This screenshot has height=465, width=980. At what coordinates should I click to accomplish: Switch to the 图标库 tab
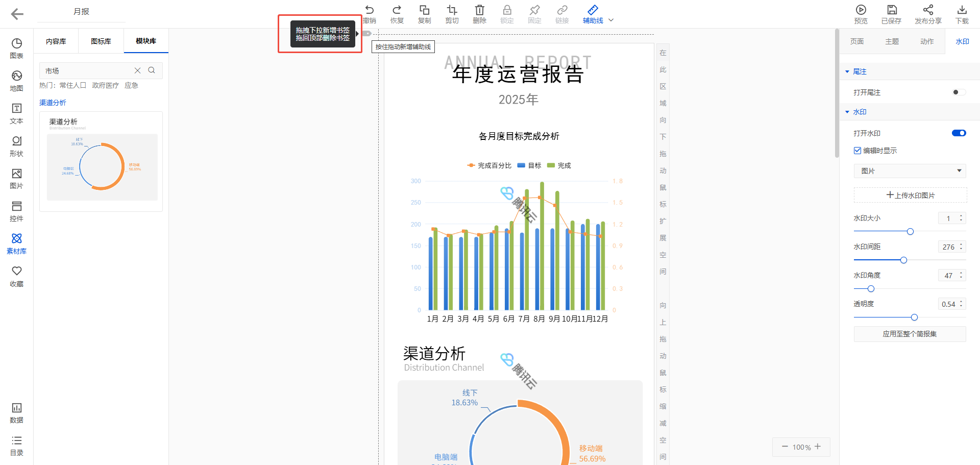click(101, 41)
